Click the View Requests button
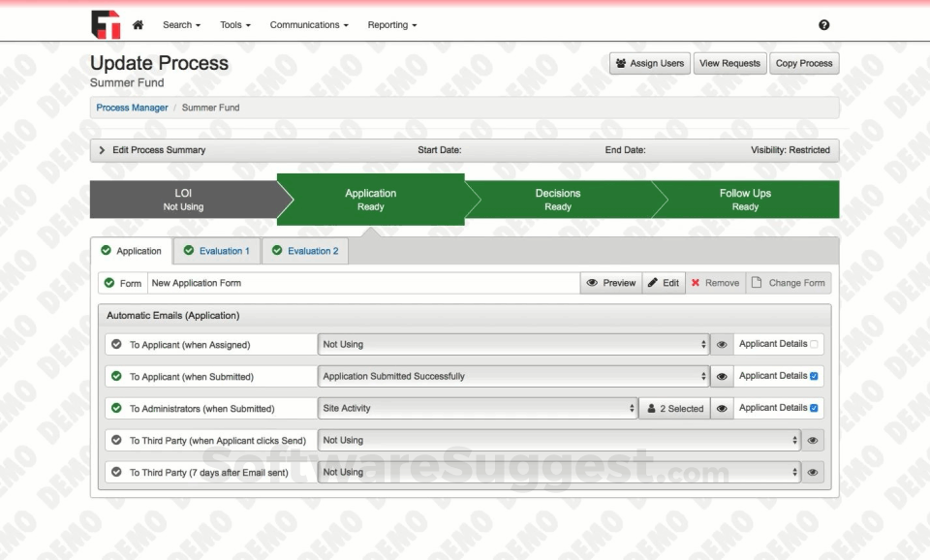This screenshot has height=560, width=930. pyautogui.click(x=729, y=64)
